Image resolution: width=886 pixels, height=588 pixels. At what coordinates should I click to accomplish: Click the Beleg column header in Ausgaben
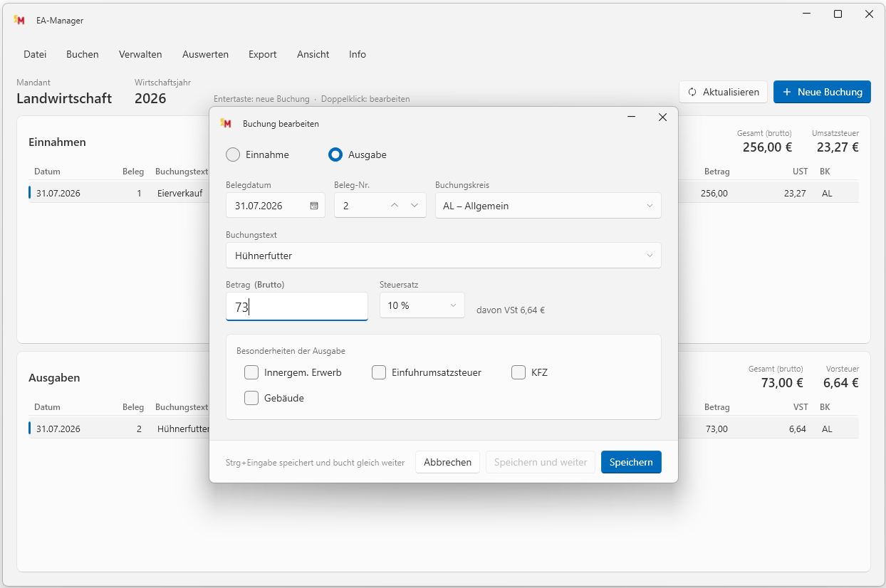tap(133, 407)
